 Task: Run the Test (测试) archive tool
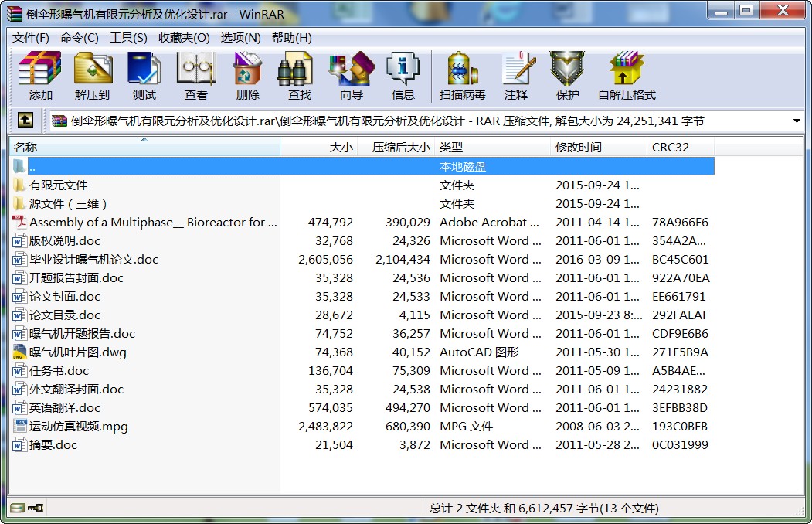(x=144, y=77)
